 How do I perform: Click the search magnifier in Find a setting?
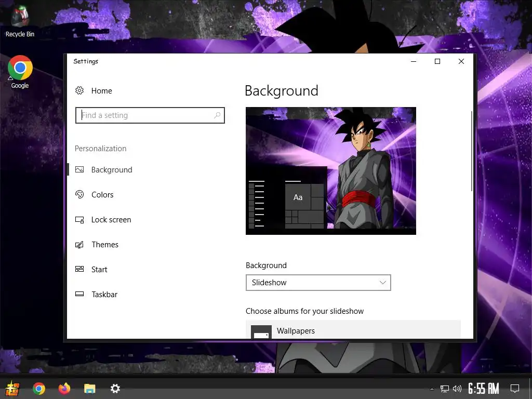(217, 115)
